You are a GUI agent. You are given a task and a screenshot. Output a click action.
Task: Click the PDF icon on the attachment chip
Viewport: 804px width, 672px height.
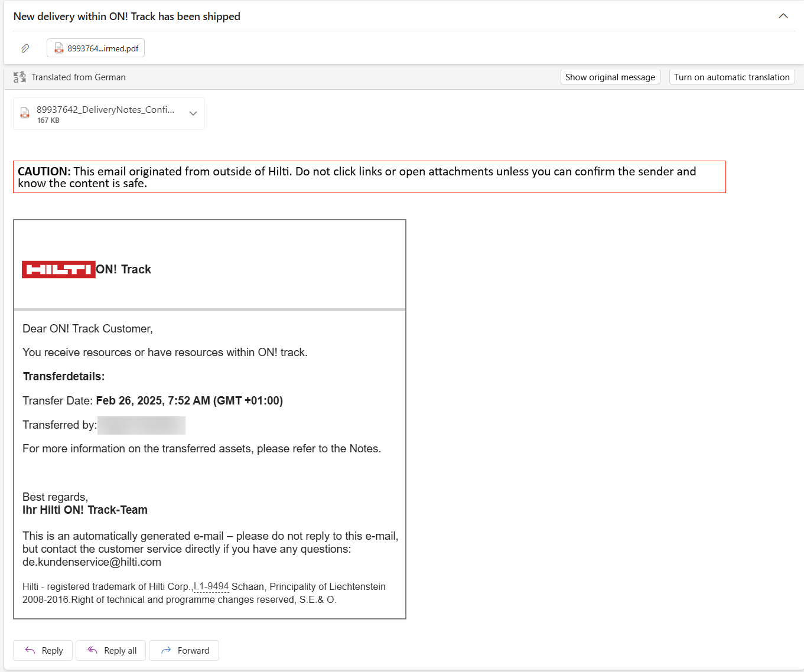(59, 48)
